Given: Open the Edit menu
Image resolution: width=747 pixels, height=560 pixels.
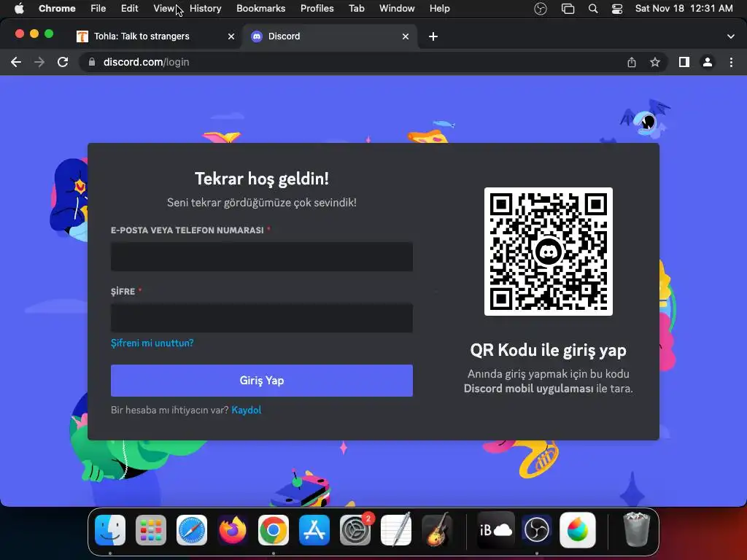Looking at the screenshot, I should 129,8.
